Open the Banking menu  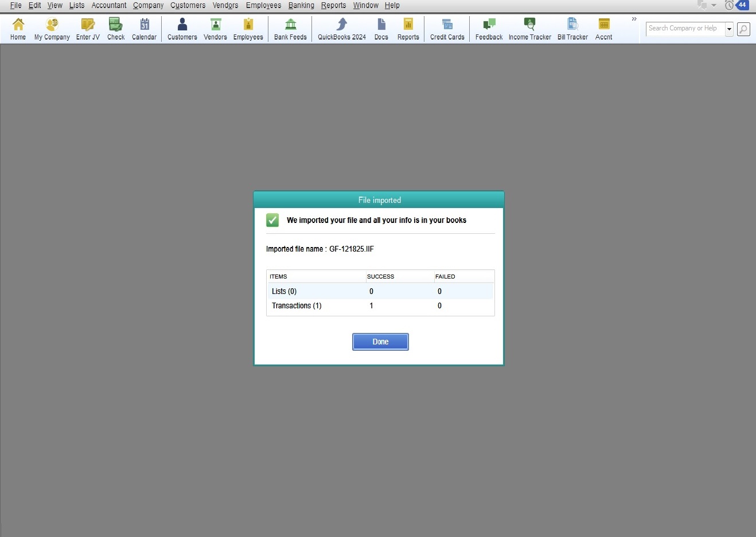point(301,5)
